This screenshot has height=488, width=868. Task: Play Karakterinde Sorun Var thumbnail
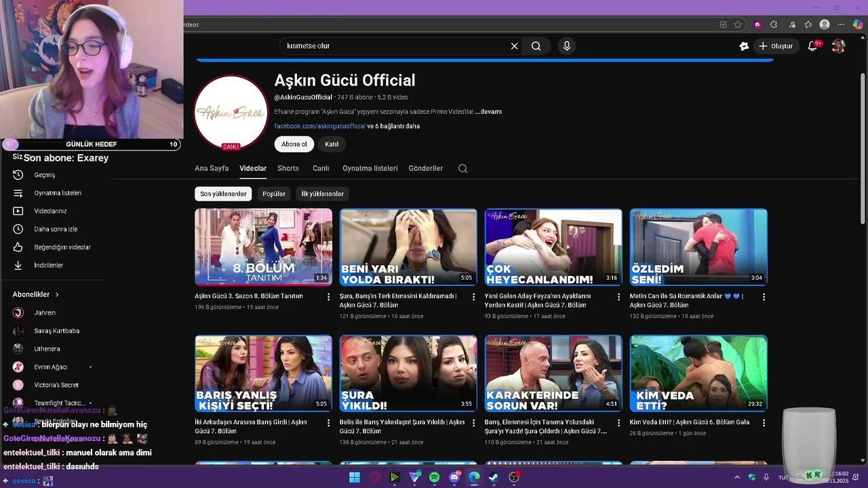point(553,373)
